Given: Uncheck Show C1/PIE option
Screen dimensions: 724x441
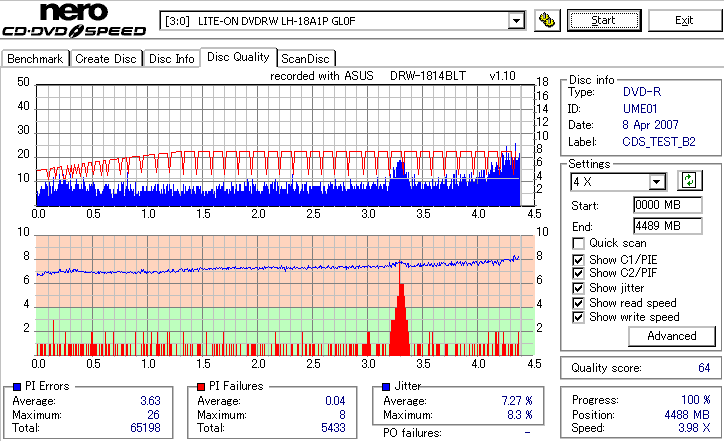Looking at the screenshot, I should (x=578, y=260).
